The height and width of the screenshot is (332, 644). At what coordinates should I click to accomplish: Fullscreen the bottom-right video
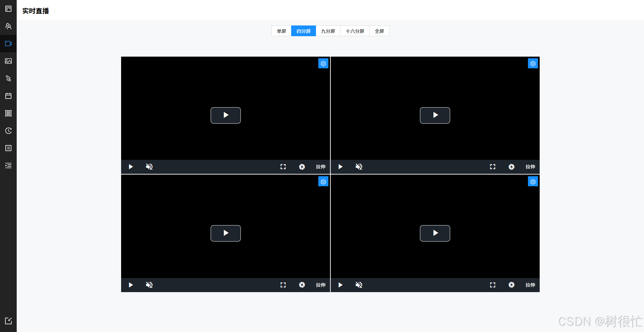click(493, 285)
